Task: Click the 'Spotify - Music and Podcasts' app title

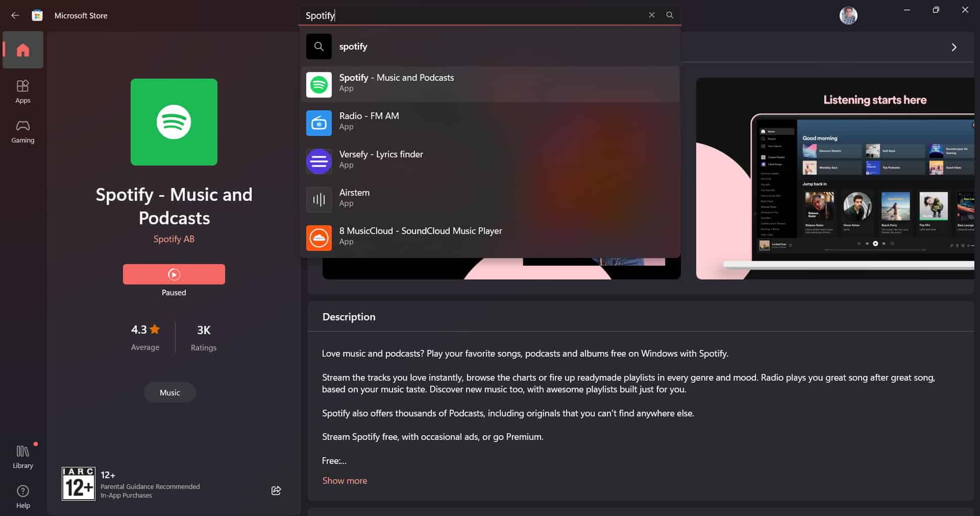Action: pos(174,206)
